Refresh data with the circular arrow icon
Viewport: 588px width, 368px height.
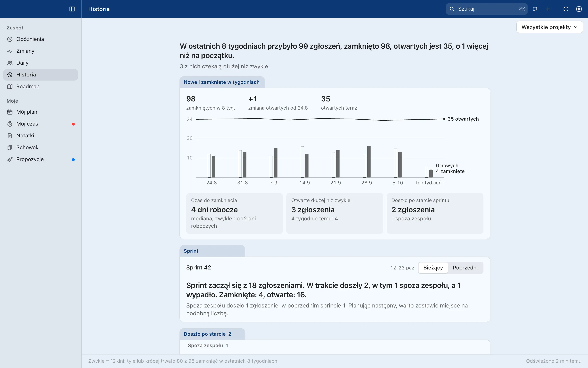click(x=566, y=9)
